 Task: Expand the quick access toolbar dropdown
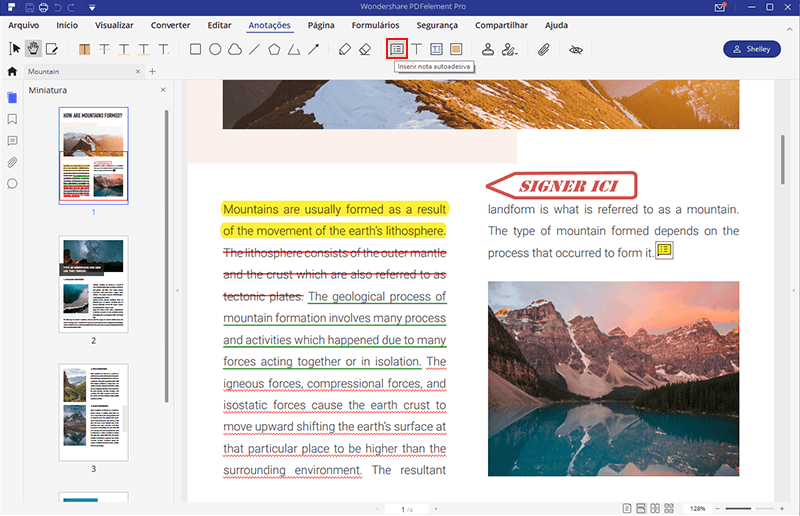pyautogui.click(x=92, y=8)
